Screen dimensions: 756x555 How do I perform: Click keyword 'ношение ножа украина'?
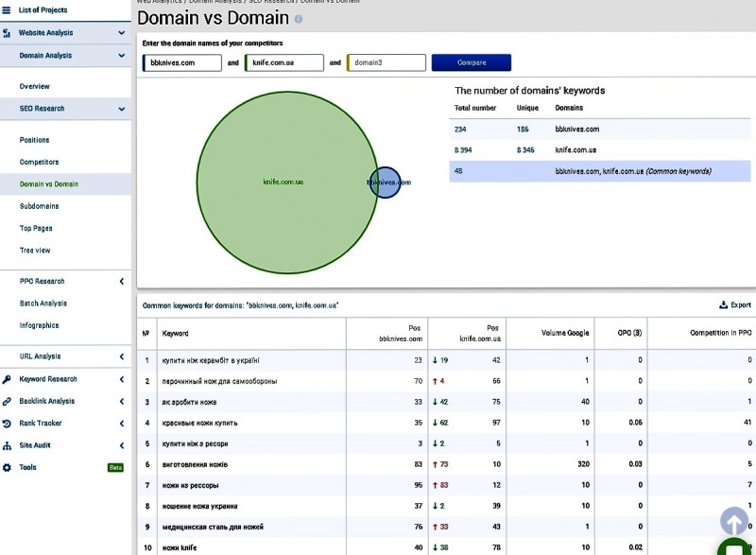point(199,506)
